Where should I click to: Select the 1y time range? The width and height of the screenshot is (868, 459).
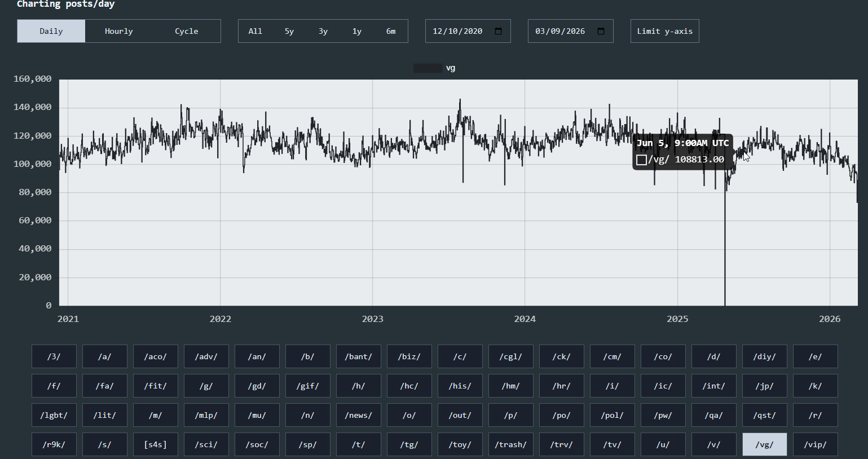point(357,31)
